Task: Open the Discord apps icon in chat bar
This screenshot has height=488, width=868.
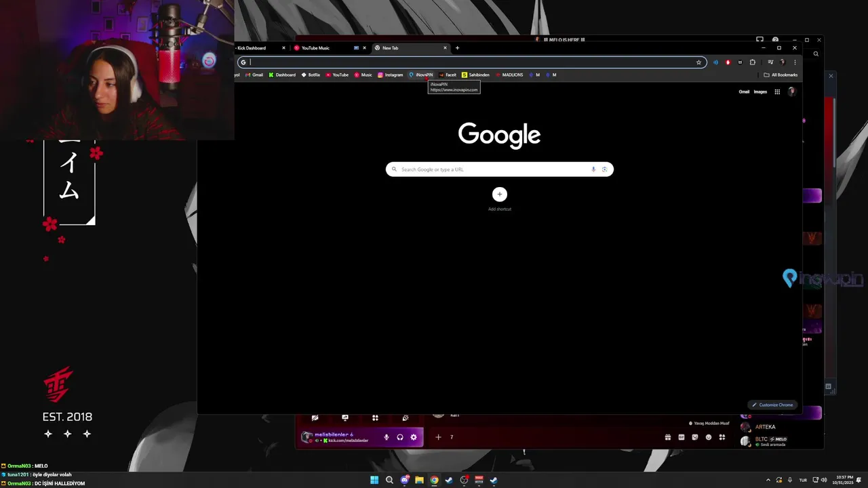Action: point(722,437)
